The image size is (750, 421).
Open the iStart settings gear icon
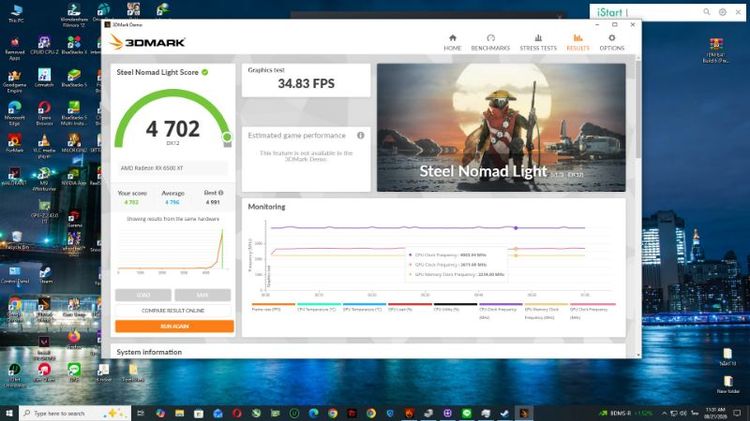tap(722, 12)
